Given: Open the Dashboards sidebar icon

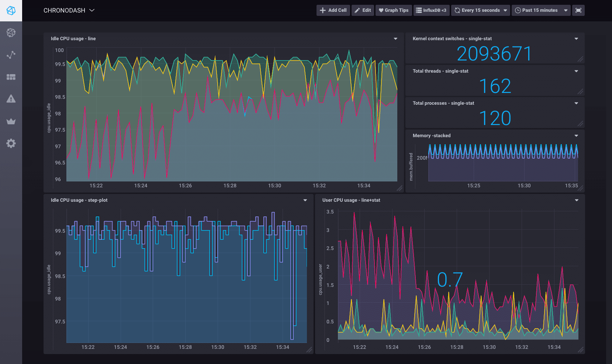Looking at the screenshot, I should pos(11,77).
